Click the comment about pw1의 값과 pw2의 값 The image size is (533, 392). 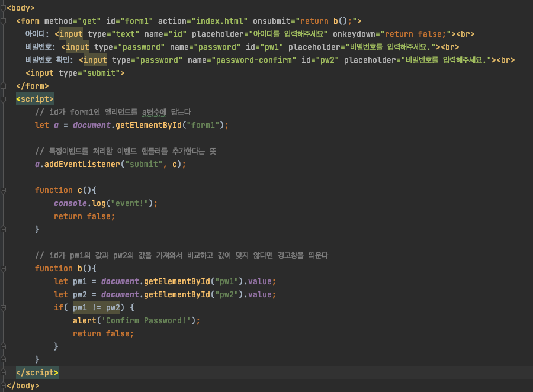pyautogui.click(x=182, y=255)
